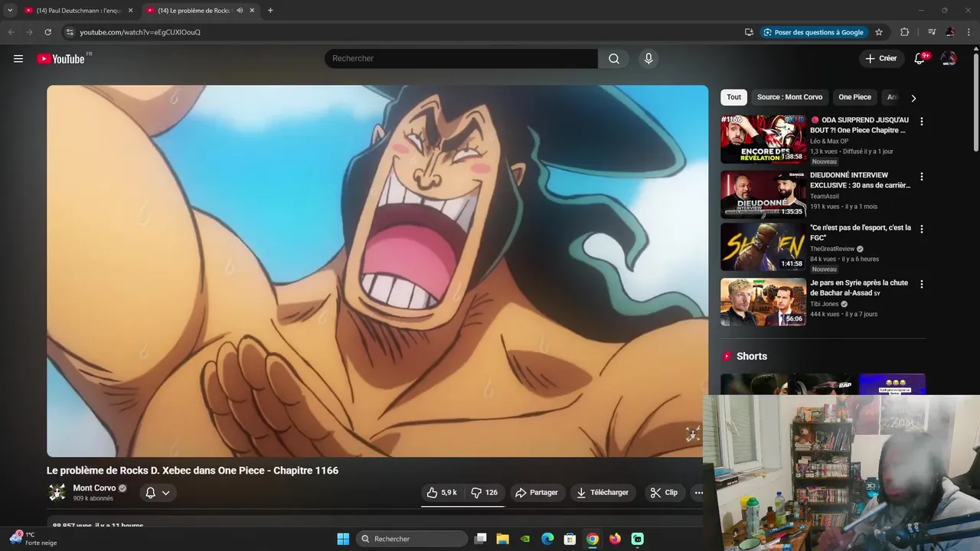
Task: Open the Mont Corvo channel avatar
Action: [x=57, y=493]
